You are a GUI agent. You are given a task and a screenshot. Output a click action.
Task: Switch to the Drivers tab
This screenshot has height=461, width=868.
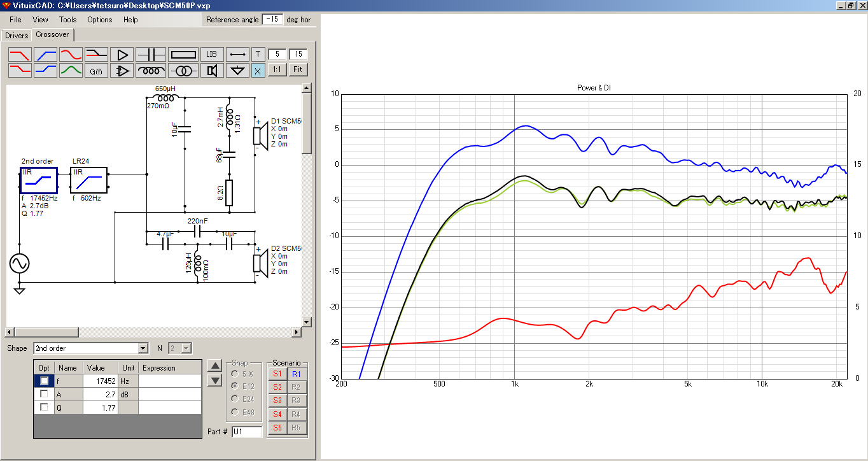point(17,36)
